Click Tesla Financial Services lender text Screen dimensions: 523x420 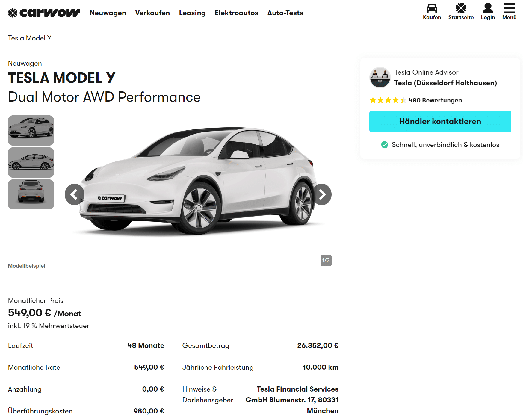click(292, 400)
